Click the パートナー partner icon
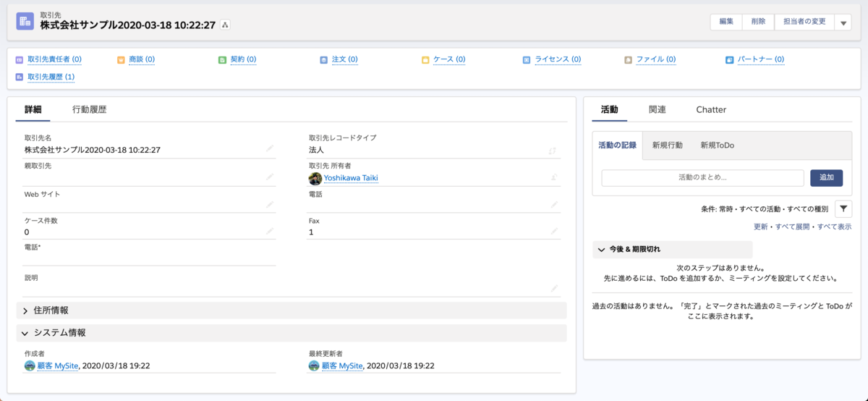The height and width of the screenshot is (401, 868). (730, 59)
